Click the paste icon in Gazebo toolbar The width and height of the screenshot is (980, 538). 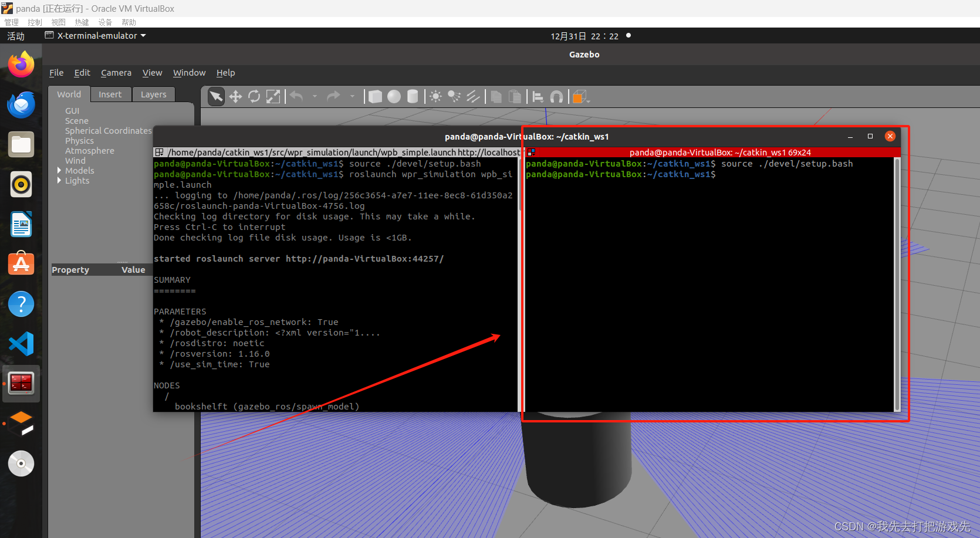point(515,96)
